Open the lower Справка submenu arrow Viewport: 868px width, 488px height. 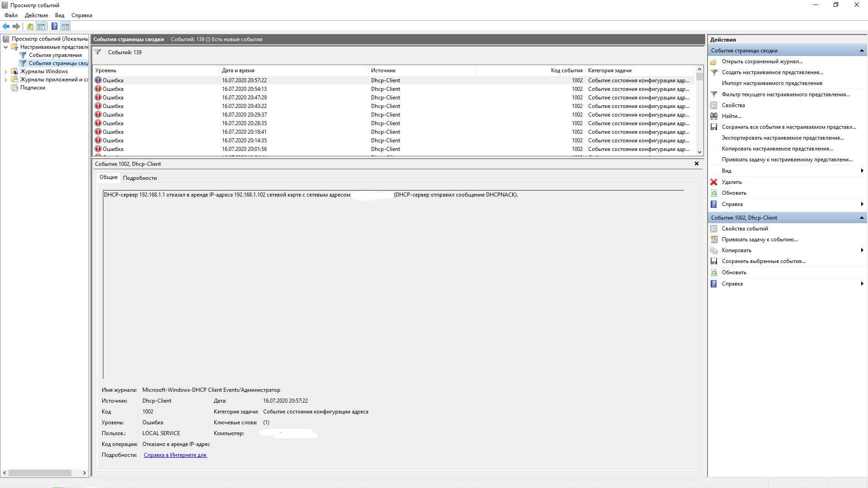(862, 284)
